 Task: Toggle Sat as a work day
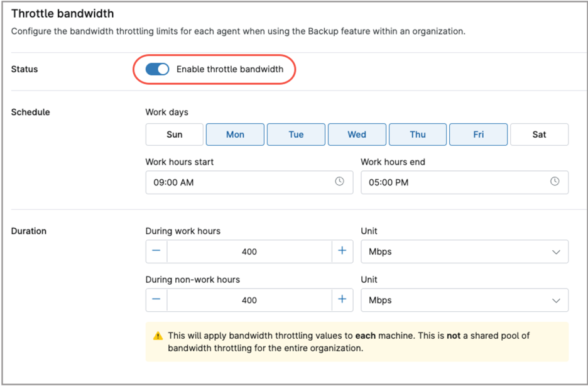click(x=539, y=134)
